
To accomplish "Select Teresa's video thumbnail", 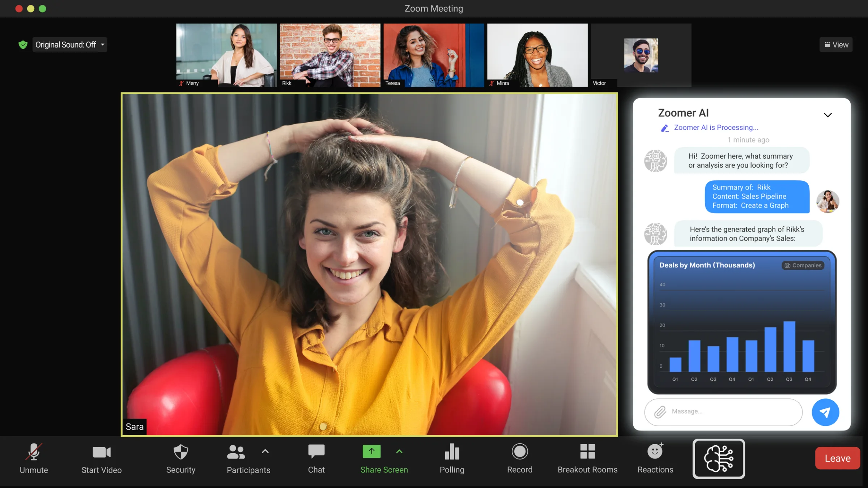I will [434, 55].
